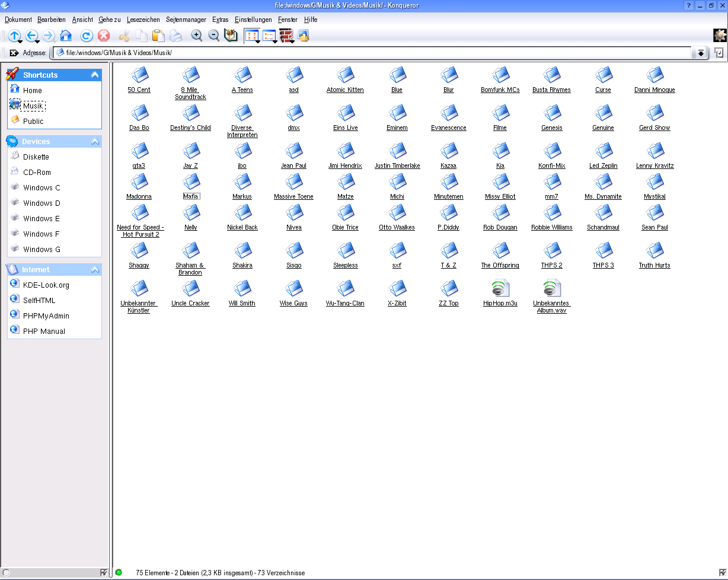Screen dimensions: 728x580
Task: Open the Jimi Hendrix folder
Action: pyautogui.click(x=345, y=155)
